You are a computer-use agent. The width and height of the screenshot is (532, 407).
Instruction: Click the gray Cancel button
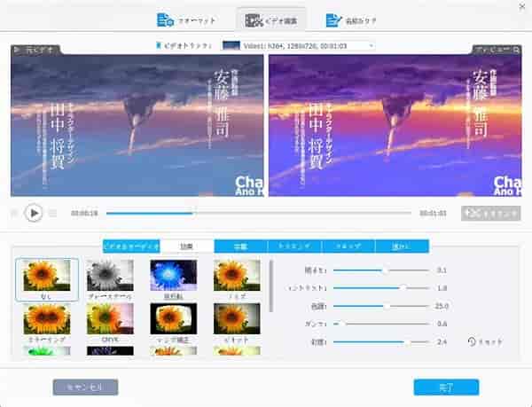click(x=85, y=387)
